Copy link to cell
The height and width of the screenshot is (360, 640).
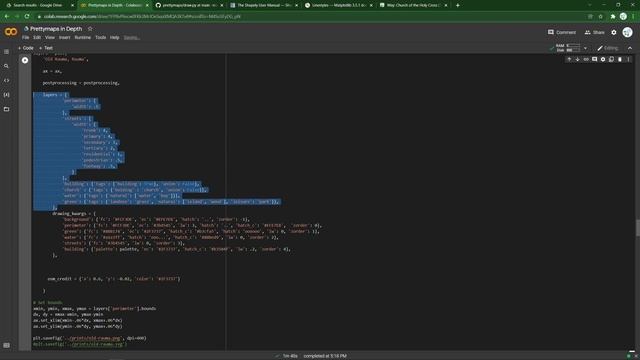pyautogui.click(x=586, y=59)
